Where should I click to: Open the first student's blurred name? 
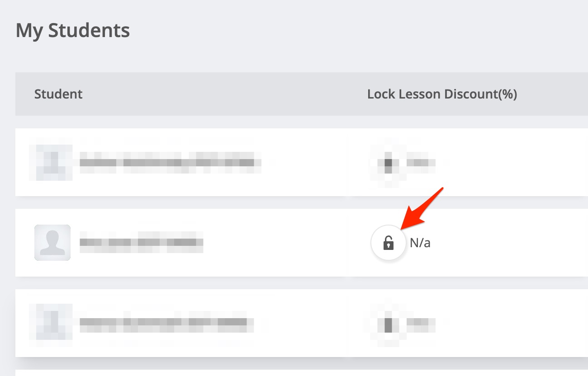click(170, 162)
